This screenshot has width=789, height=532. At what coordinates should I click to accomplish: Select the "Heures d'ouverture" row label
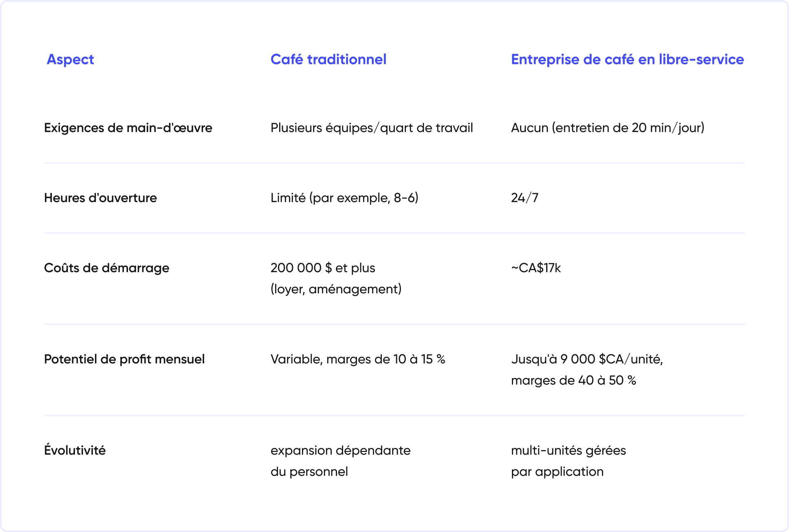coord(100,198)
